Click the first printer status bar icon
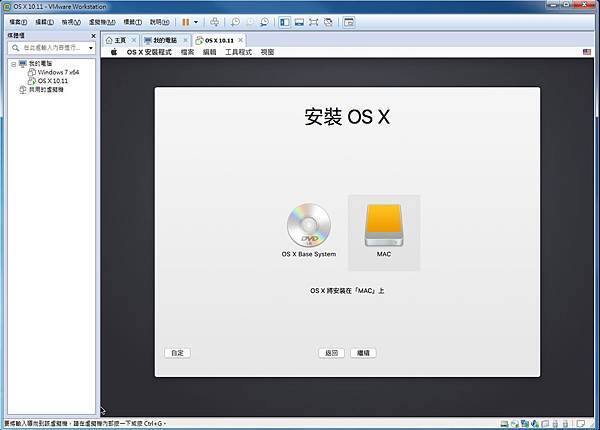The image size is (600, 430). point(555,424)
